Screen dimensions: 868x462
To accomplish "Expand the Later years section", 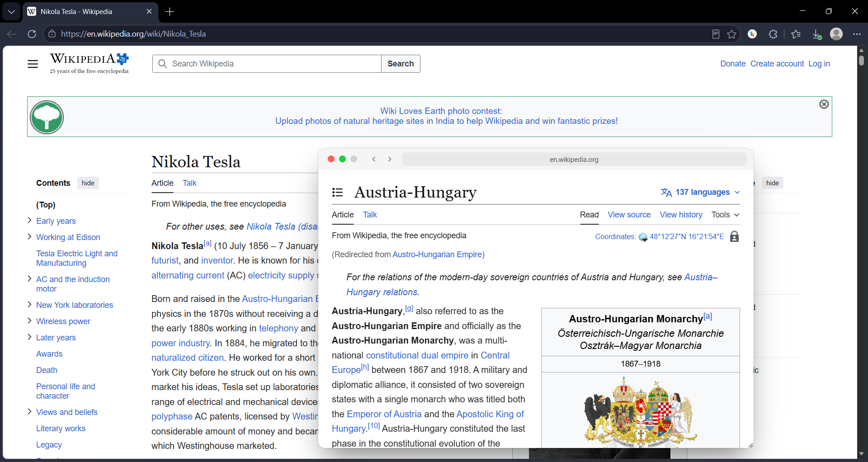I will click(x=29, y=337).
